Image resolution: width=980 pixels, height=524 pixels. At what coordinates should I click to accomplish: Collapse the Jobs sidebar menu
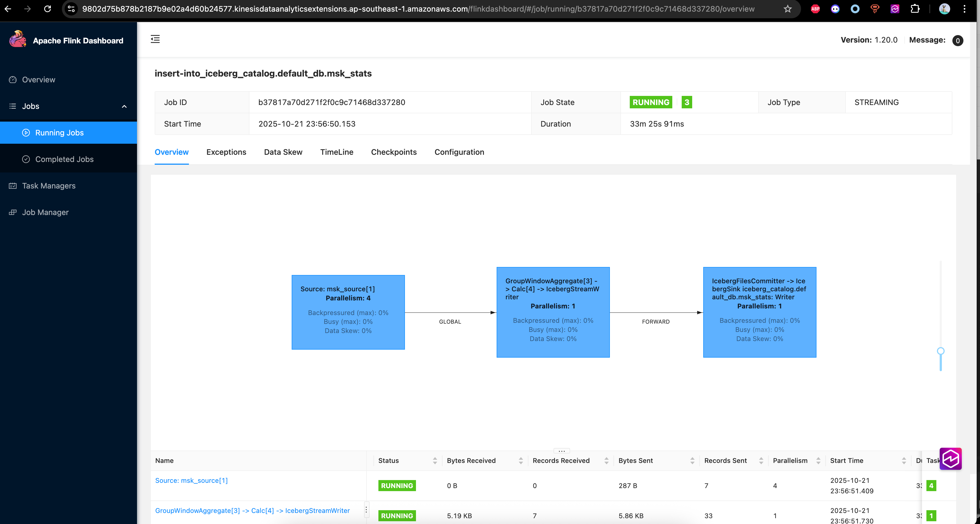(124, 106)
